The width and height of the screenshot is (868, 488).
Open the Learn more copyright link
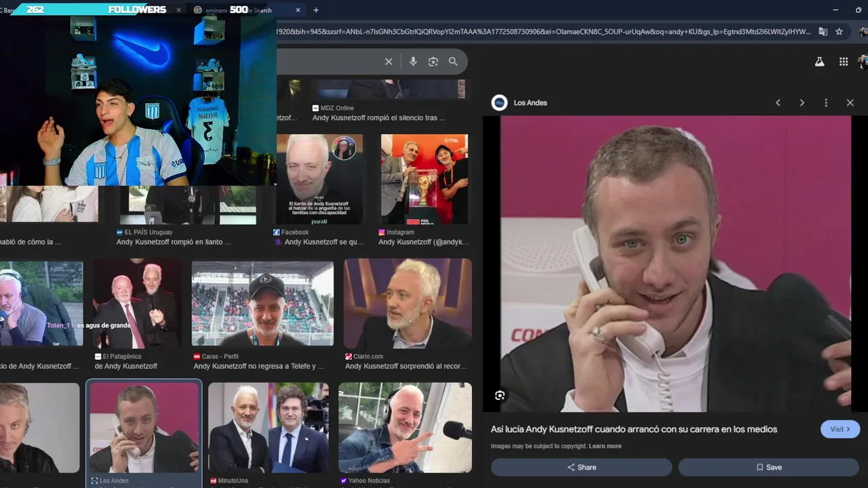pos(605,446)
